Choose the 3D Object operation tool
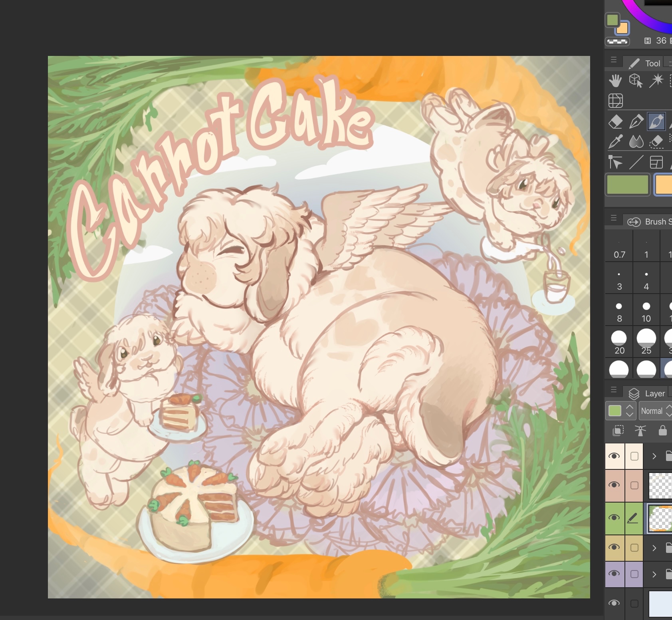The height and width of the screenshot is (620, 672). point(636,81)
